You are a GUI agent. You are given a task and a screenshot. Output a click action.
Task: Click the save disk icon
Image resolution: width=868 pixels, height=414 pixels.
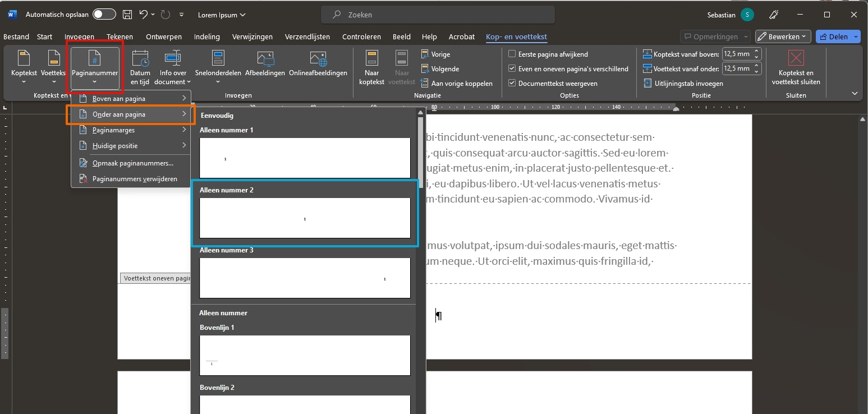click(127, 15)
